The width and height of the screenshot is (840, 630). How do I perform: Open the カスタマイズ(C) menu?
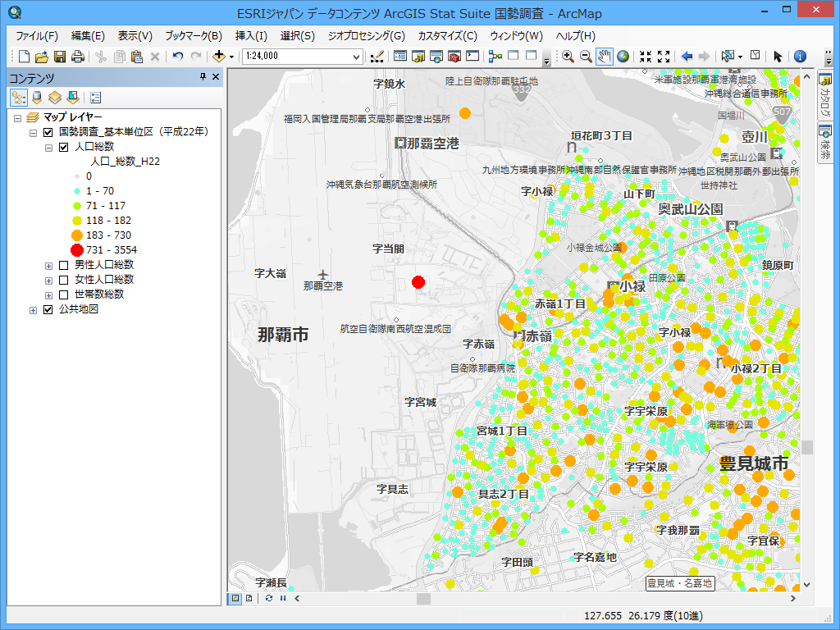(447, 36)
